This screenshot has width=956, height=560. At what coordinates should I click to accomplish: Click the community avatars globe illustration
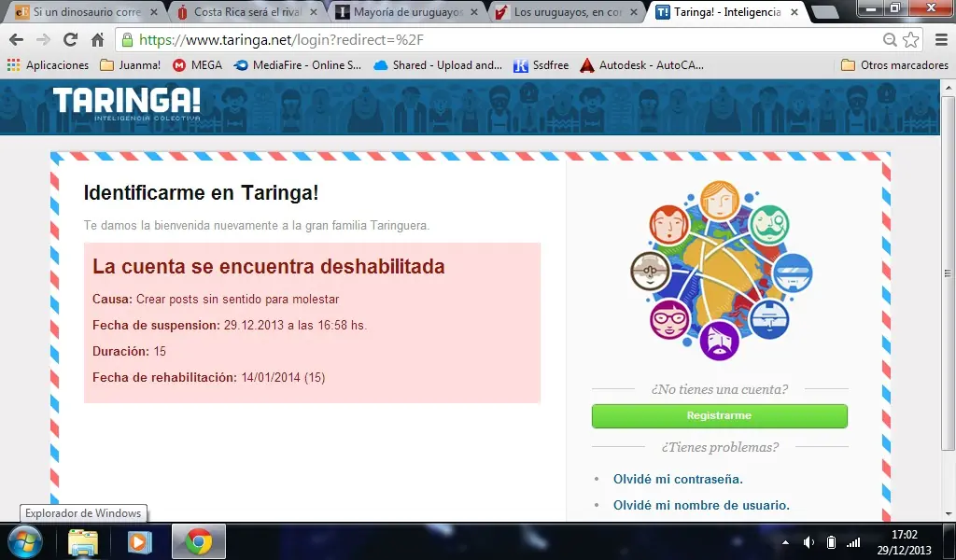[x=721, y=271]
